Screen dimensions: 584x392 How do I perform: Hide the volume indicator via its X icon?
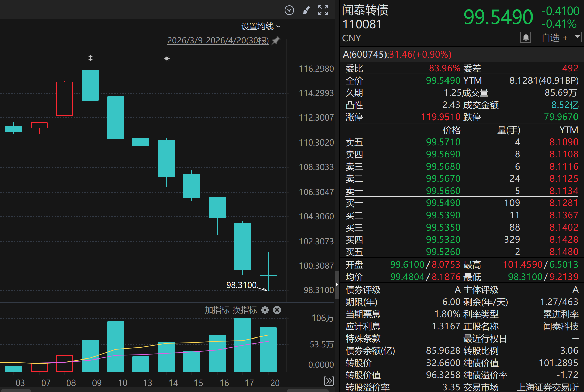coord(277,310)
